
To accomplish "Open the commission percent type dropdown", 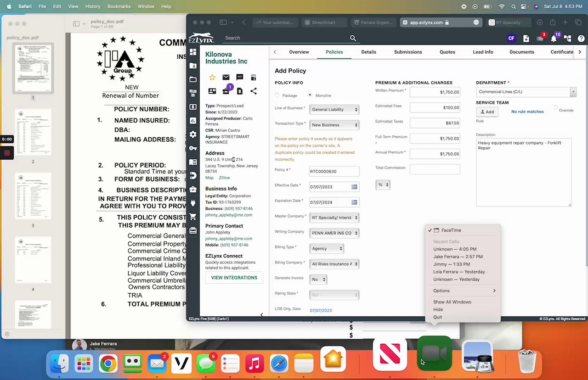I will coord(382,184).
